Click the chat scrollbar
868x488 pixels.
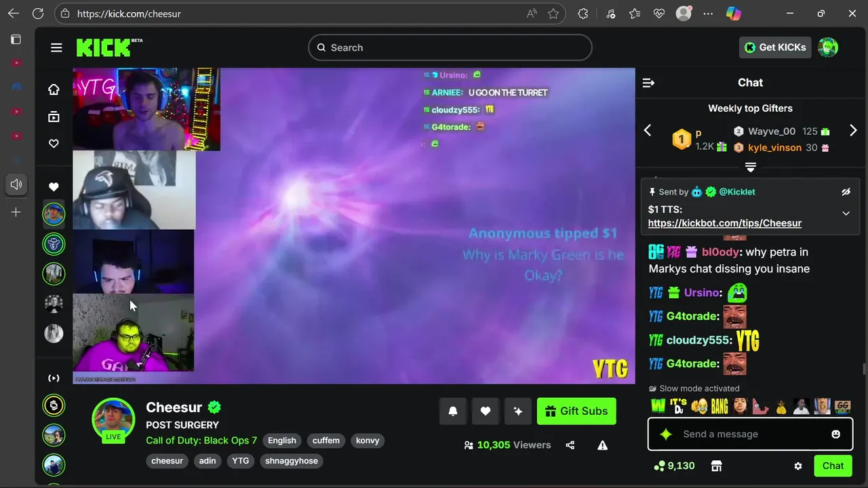[x=863, y=369]
